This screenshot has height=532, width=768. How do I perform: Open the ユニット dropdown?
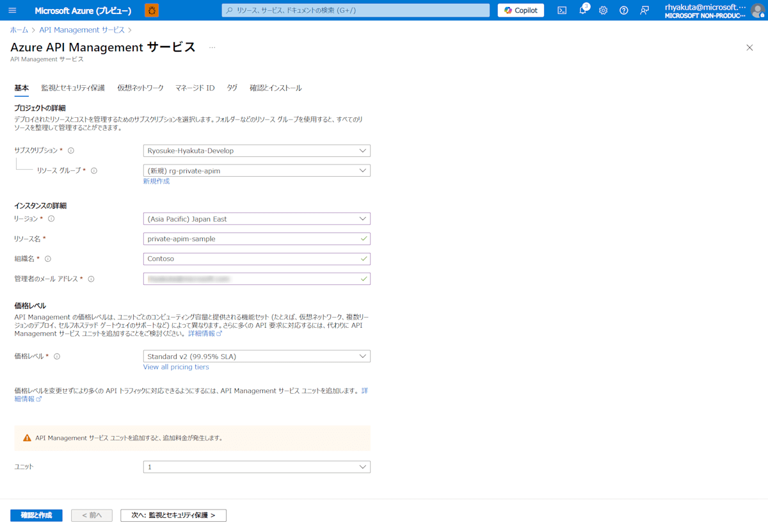point(257,467)
